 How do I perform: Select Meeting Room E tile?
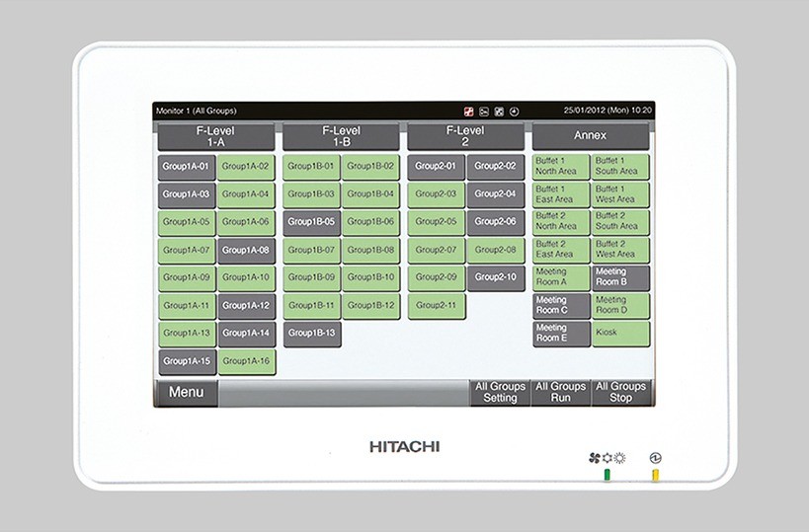coord(562,334)
